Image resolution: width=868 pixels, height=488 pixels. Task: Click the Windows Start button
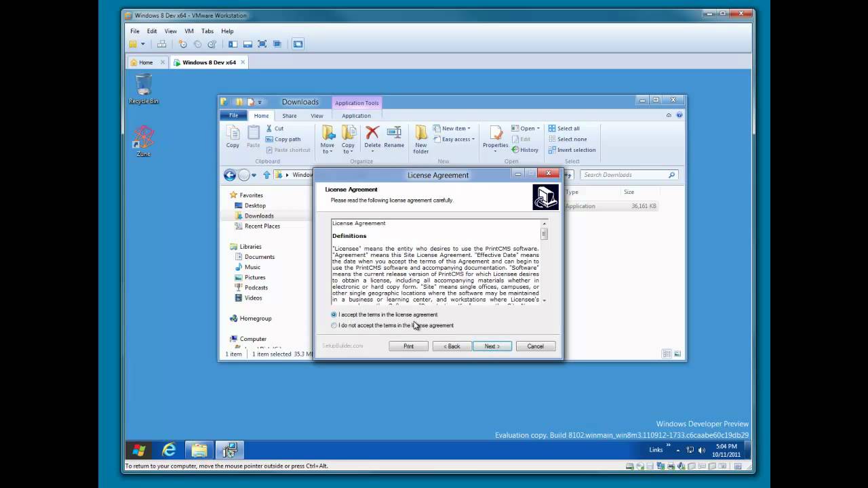[x=139, y=450]
